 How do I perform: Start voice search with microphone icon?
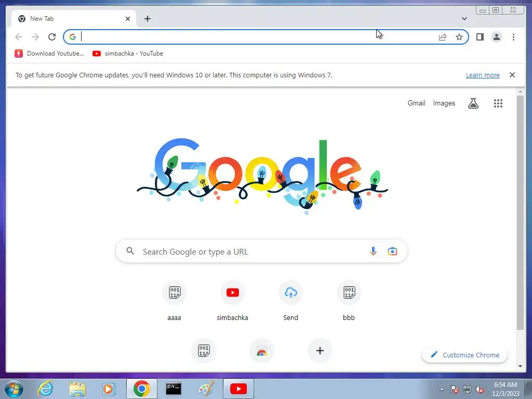pyautogui.click(x=373, y=251)
